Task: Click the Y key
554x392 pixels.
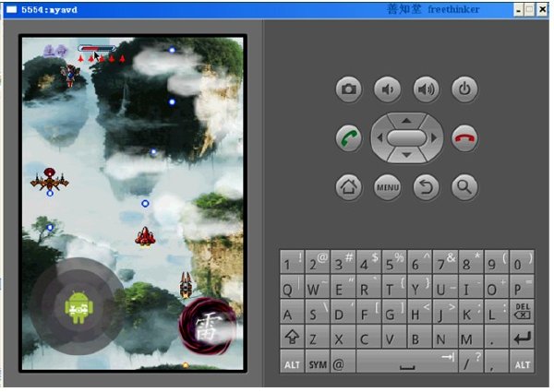Action: (x=419, y=287)
